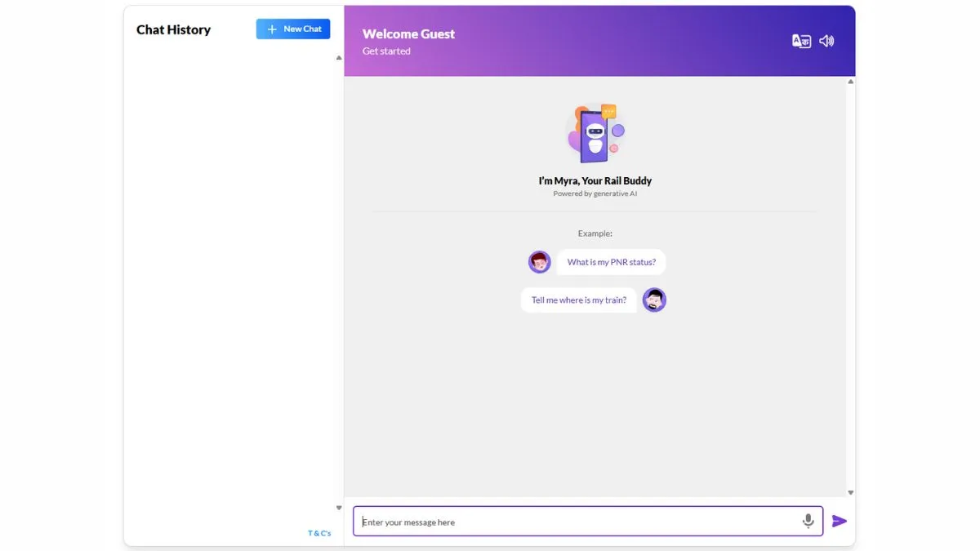Click "Get started" under the welcome header

coord(386,51)
